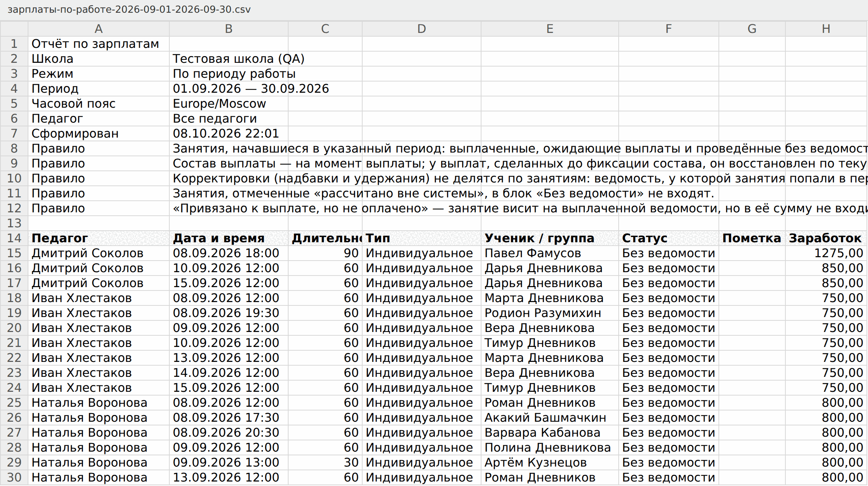Select header cell 'Заработок'
Screen dimensions: 868x486
[826, 238]
